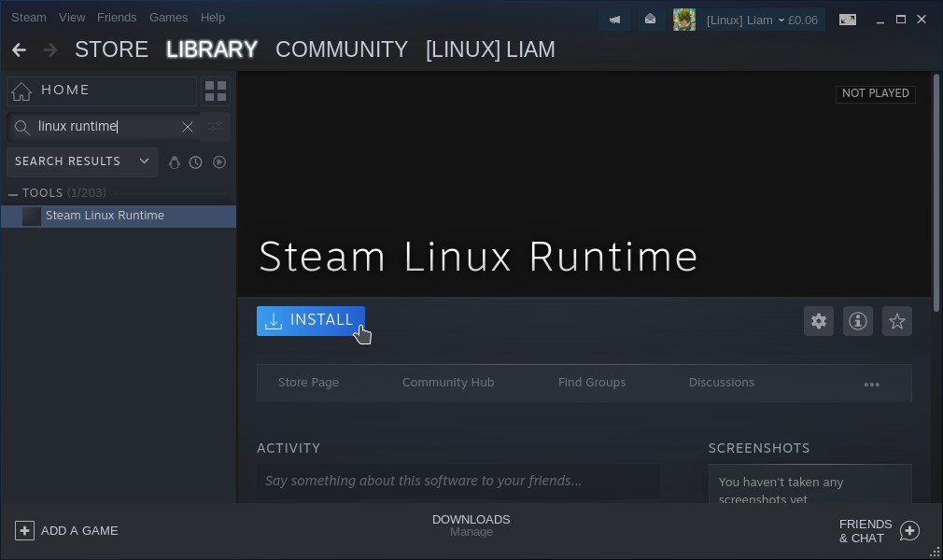Switch to Big Picture mode icon

[x=848, y=20]
